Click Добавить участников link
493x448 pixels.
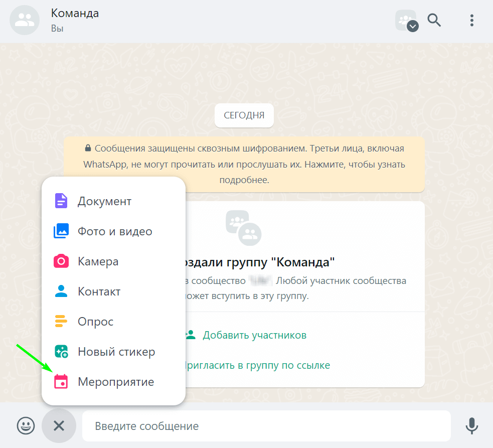point(254,335)
